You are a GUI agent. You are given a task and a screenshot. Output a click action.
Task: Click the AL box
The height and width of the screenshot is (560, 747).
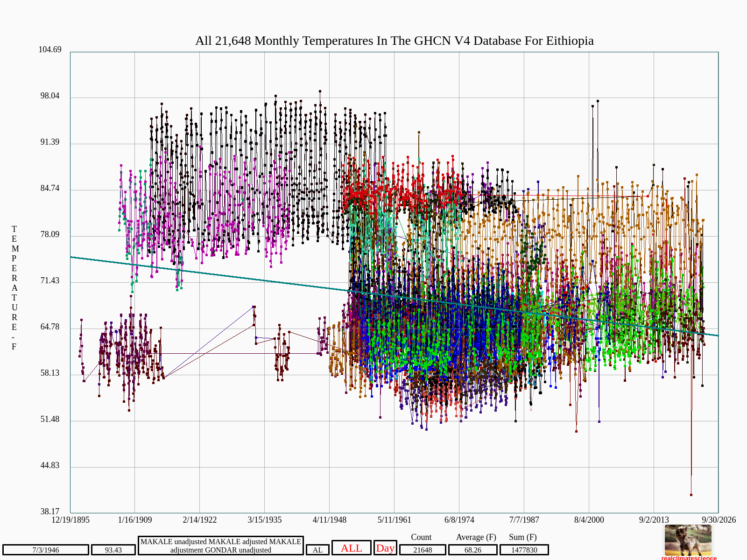317,550
